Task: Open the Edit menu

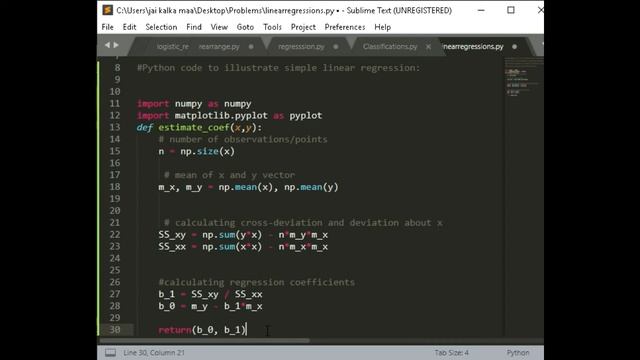Action: pos(129,27)
